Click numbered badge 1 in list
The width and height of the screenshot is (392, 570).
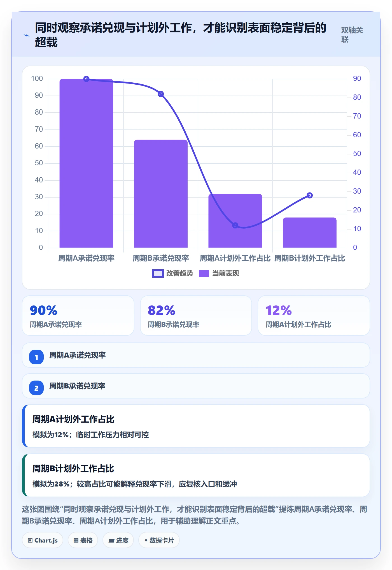36,357
